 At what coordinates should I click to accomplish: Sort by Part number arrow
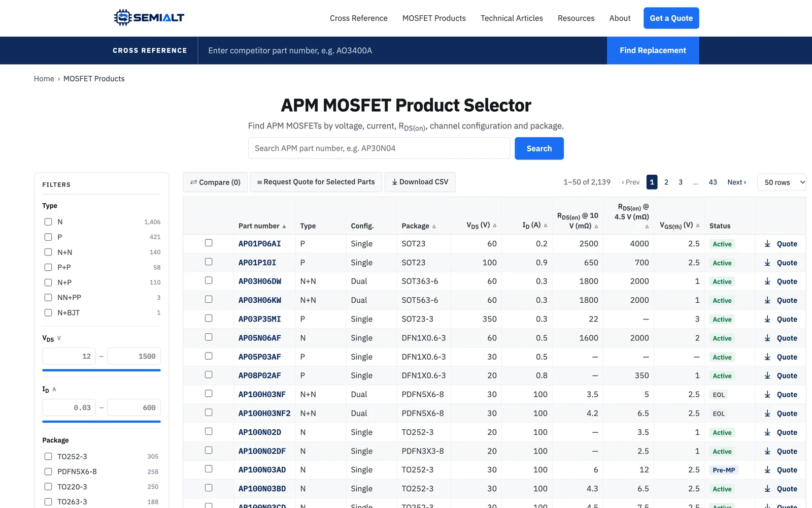[284, 227]
